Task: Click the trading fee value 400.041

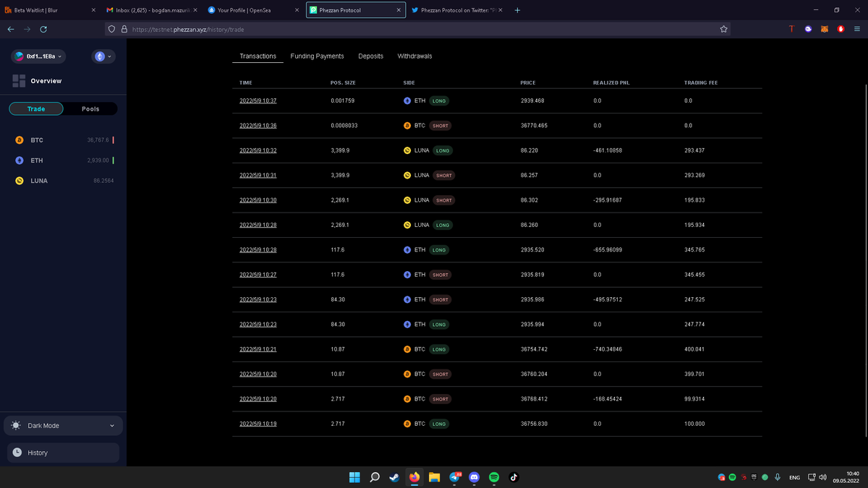Action: click(x=694, y=349)
